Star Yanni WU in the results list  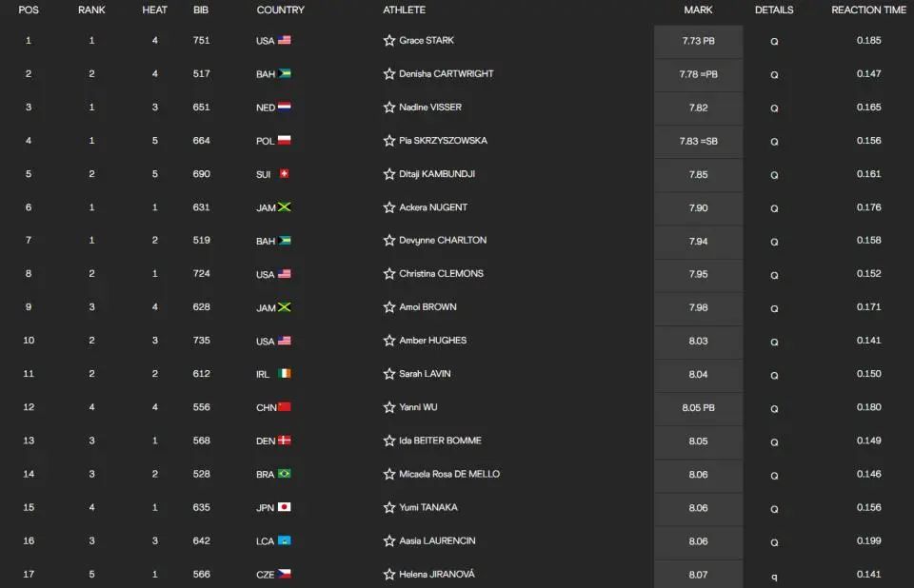[389, 407]
